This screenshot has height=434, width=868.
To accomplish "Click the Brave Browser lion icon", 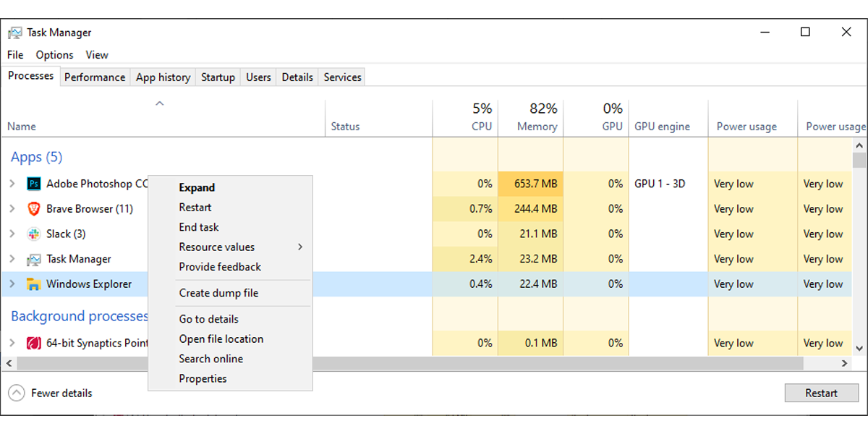I will [x=33, y=209].
